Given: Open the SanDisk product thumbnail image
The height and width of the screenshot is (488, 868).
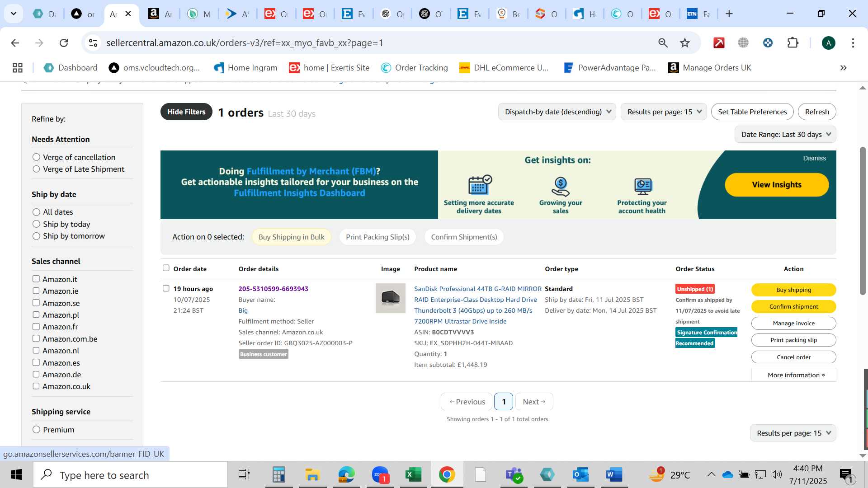Looking at the screenshot, I should tap(391, 298).
